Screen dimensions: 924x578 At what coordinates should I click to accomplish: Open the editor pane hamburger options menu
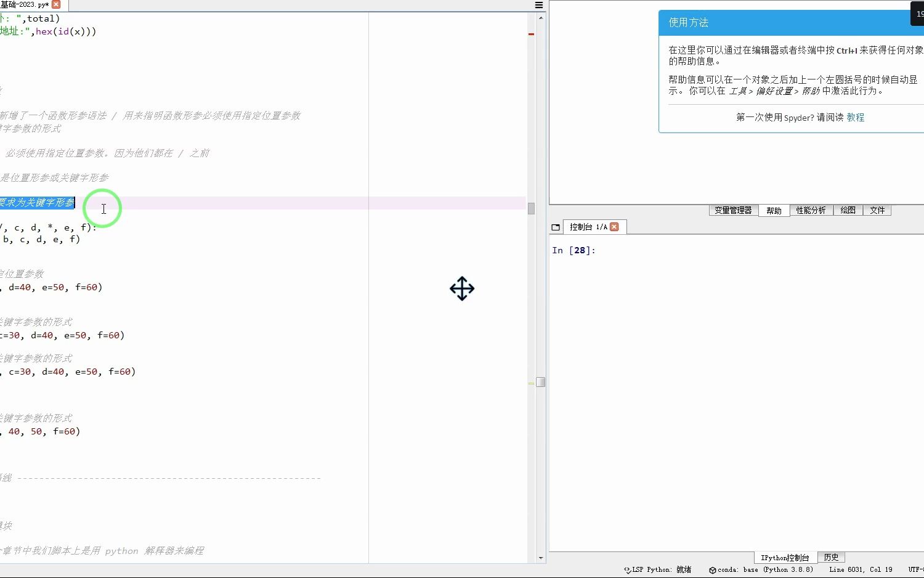coord(539,5)
